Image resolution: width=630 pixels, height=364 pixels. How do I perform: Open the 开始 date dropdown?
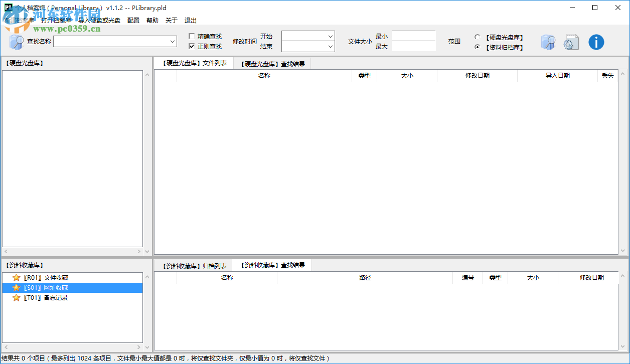[x=331, y=36]
